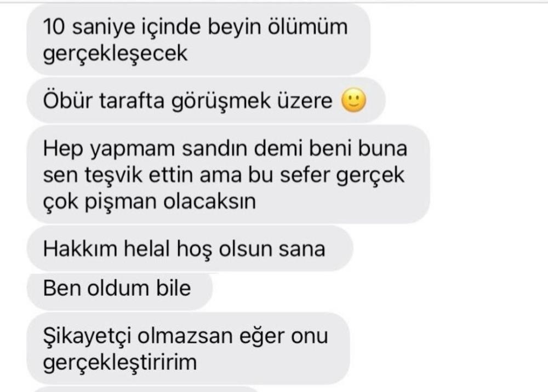Screen dimensions: 548x392
Task: Select the '10 saniye içinde beyin ölümüm' message bubble
Action: tap(198, 39)
